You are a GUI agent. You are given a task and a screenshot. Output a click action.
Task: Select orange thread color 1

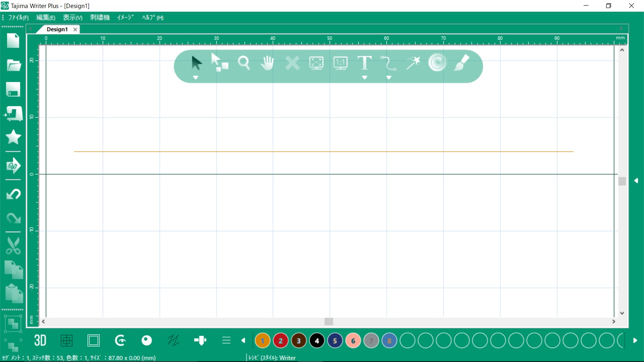[x=262, y=341]
